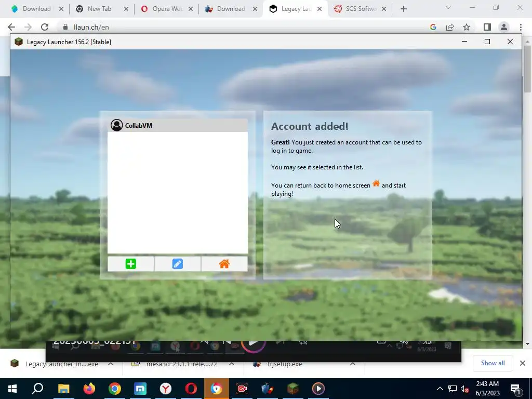Viewport: 532px width, 399px height.
Task: Close the Legacy Launcher window
Action: pyautogui.click(x=510, y=42)
